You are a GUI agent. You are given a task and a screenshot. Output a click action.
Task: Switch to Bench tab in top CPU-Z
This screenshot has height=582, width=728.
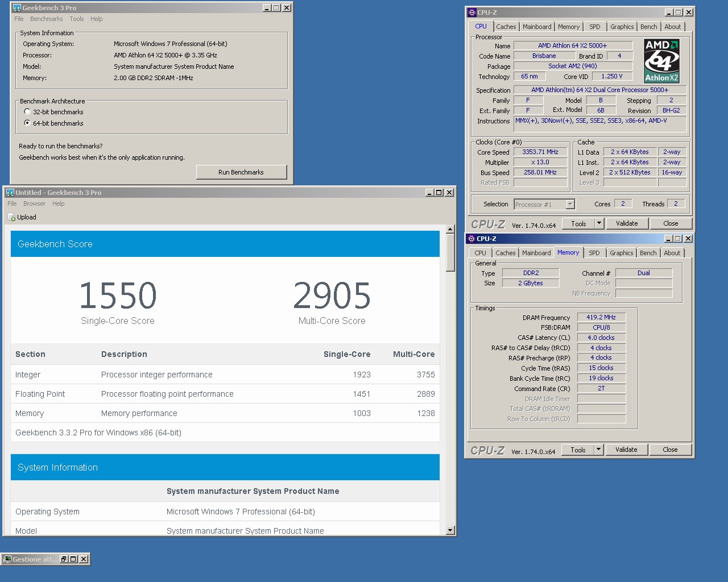[x=649, y=27]
